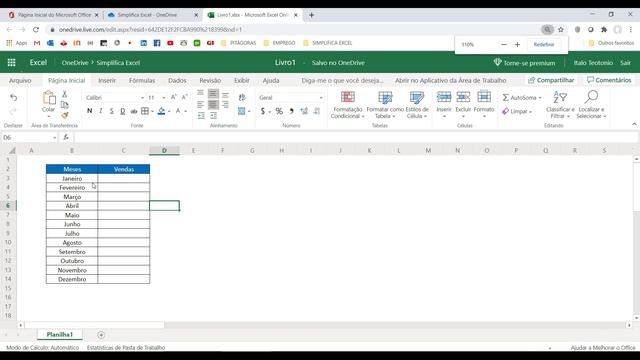Increase decimal places
Image resolution: width=640 pixels, height=360 pixels.
(304, 111)
